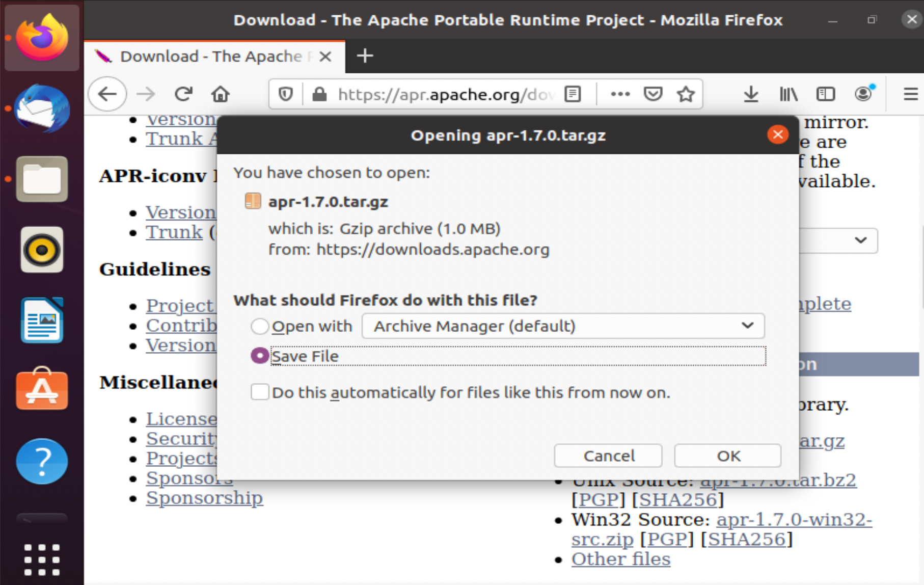Viewport: 924px width, 585px height.
Task: Open the Files manager in the dock
Action: 42,179
